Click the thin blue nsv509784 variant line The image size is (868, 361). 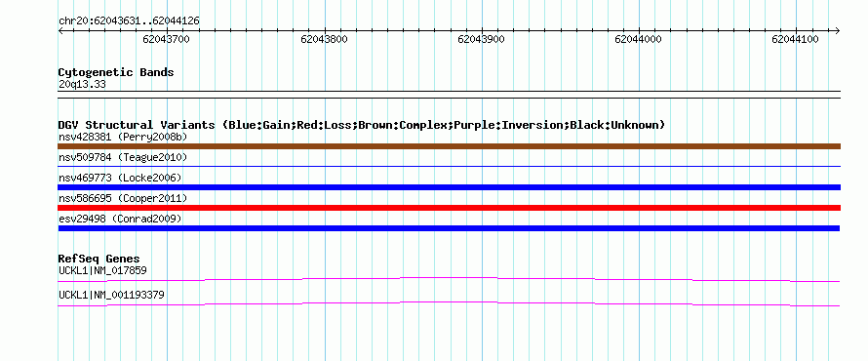[449, 166]
